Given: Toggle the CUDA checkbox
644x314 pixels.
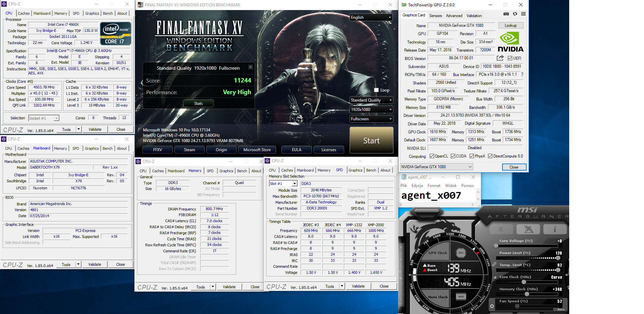Looking at the screenshot, I should (x=453, y=156).
